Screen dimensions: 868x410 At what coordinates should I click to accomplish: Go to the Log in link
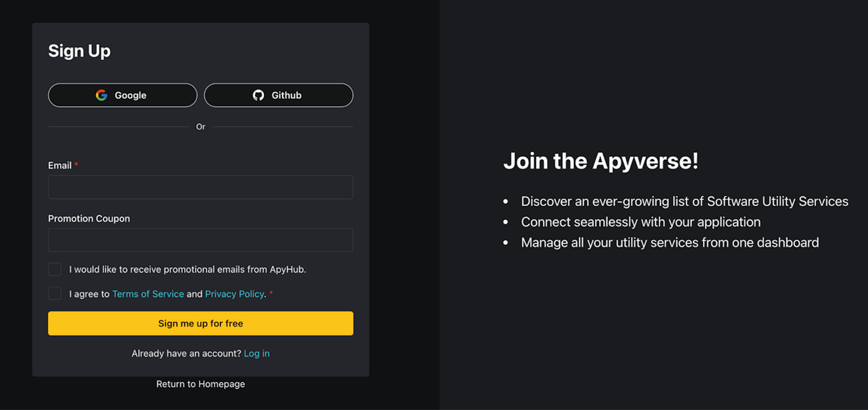pos(256,353)
